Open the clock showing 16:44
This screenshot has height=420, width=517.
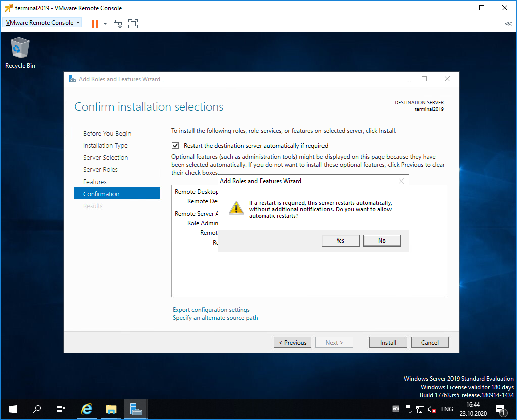pos(473,409)
